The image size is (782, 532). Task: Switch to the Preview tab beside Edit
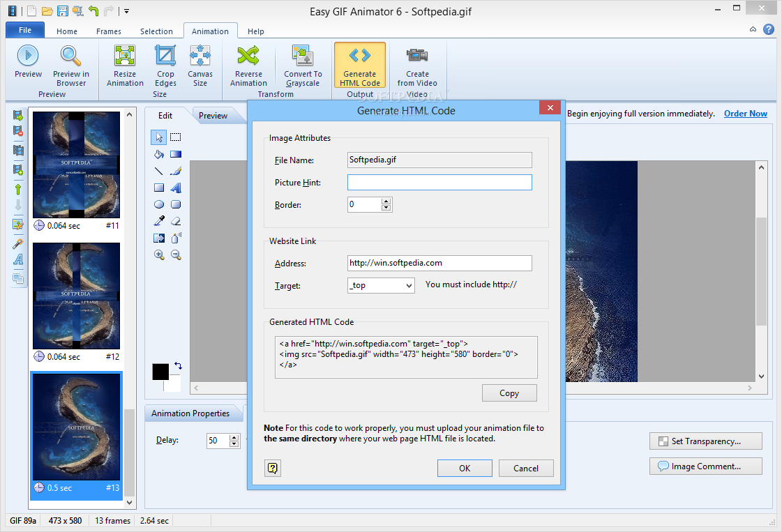click(213, 116)
